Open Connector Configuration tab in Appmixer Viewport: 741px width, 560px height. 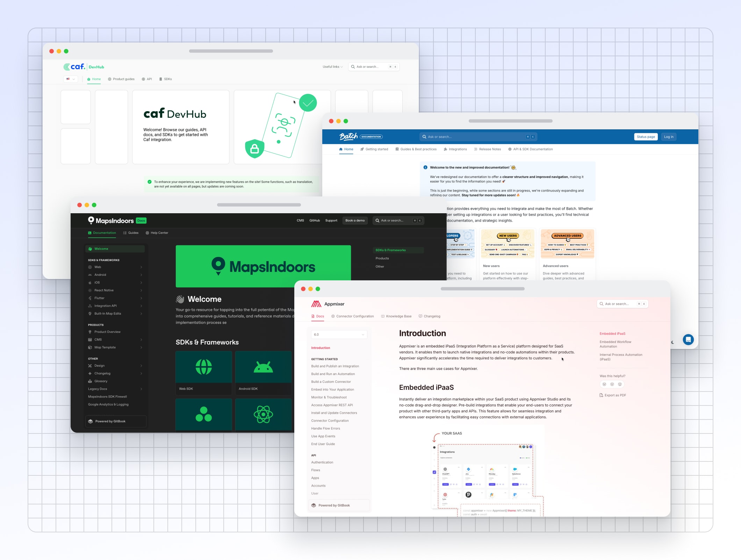pyautogui.click(x=352, y=316)
